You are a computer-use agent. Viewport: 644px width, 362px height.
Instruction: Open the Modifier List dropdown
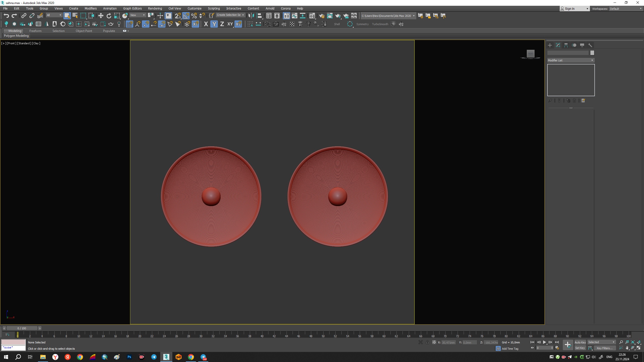click(x=571, y=60)
